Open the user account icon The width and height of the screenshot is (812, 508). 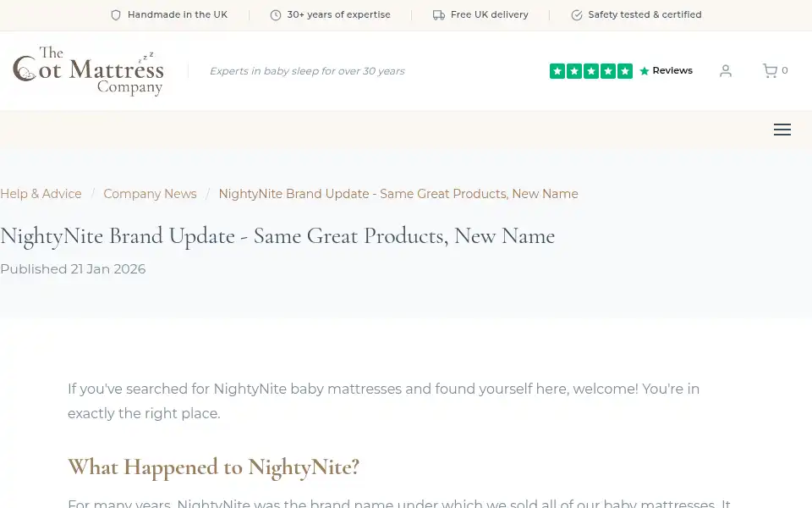726,71
